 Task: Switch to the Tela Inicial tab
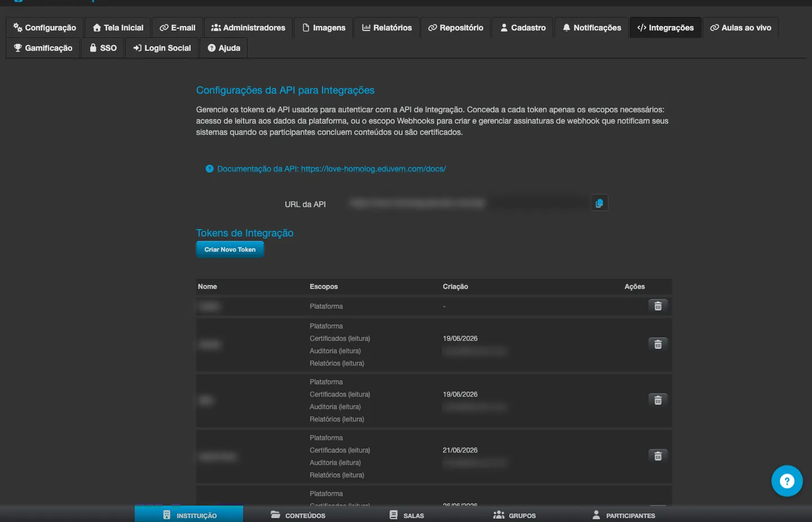[x=118, y=28]
